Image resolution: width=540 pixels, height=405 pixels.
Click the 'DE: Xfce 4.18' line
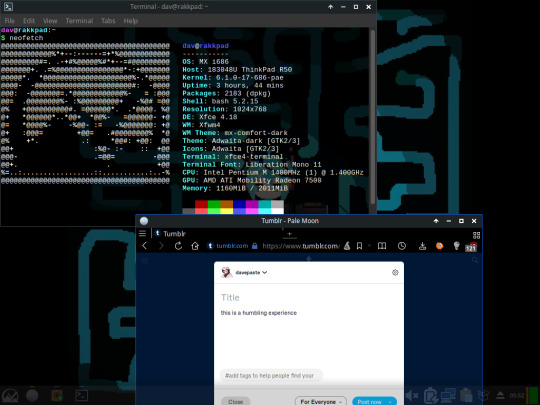[x=210, y=117]
